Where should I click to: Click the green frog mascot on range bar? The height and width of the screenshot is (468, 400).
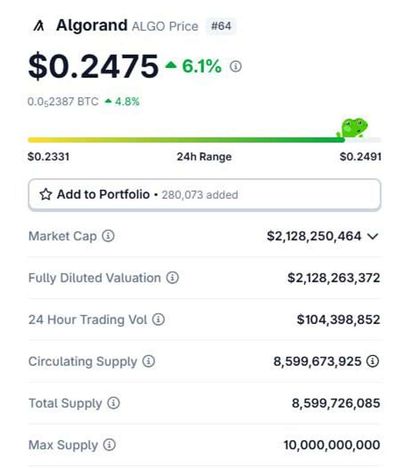click(353, 128)
